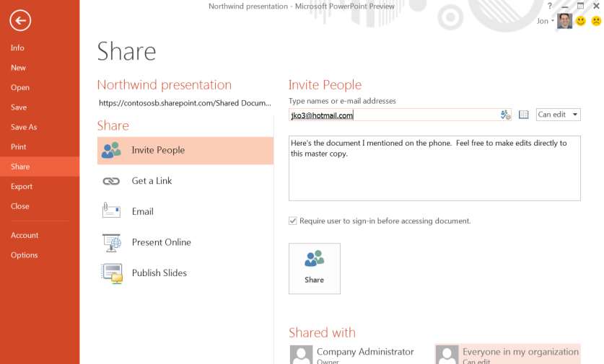The image size is (604, 364).
Task: Select the Email sharing option
Action: click(185, 211)
